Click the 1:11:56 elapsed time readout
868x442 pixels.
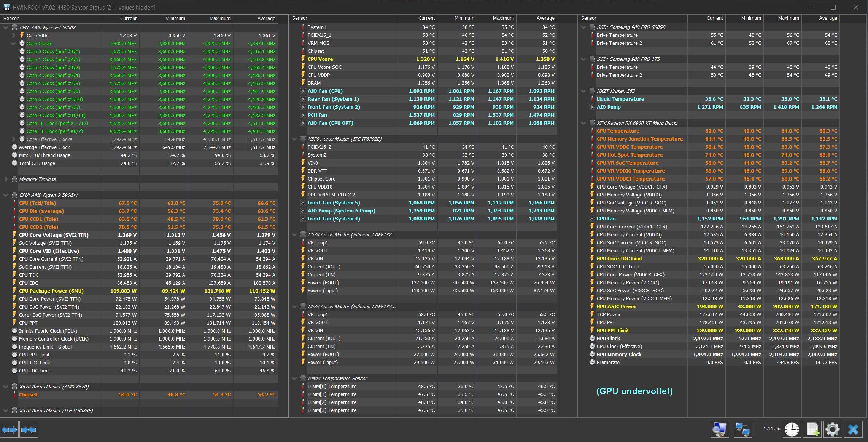click(x=771, y=428)
